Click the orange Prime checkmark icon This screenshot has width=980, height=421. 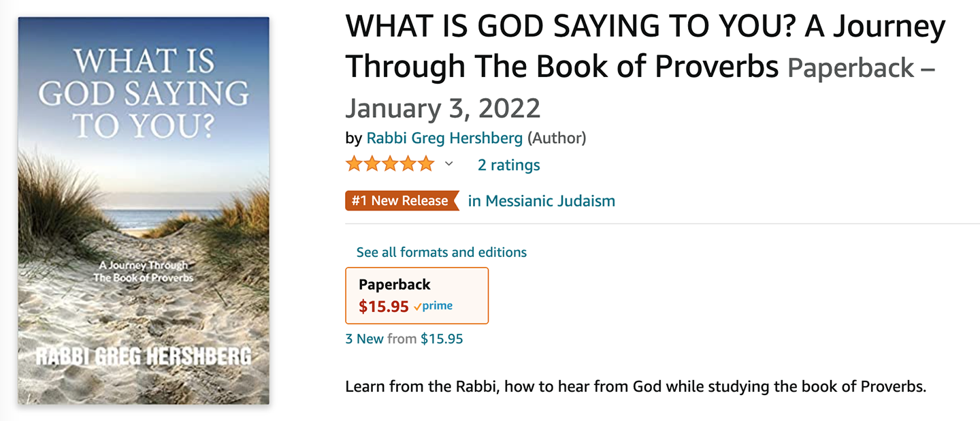point(417,307)
